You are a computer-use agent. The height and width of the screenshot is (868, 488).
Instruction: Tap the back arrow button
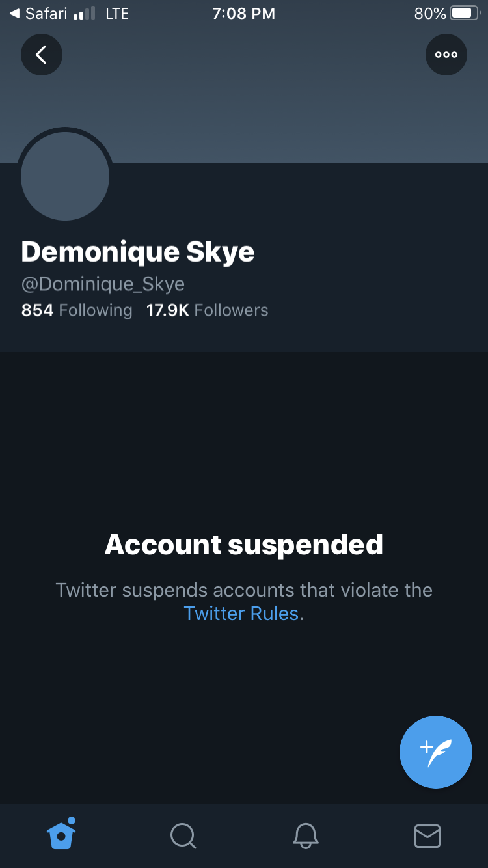(x=42, y=55)
